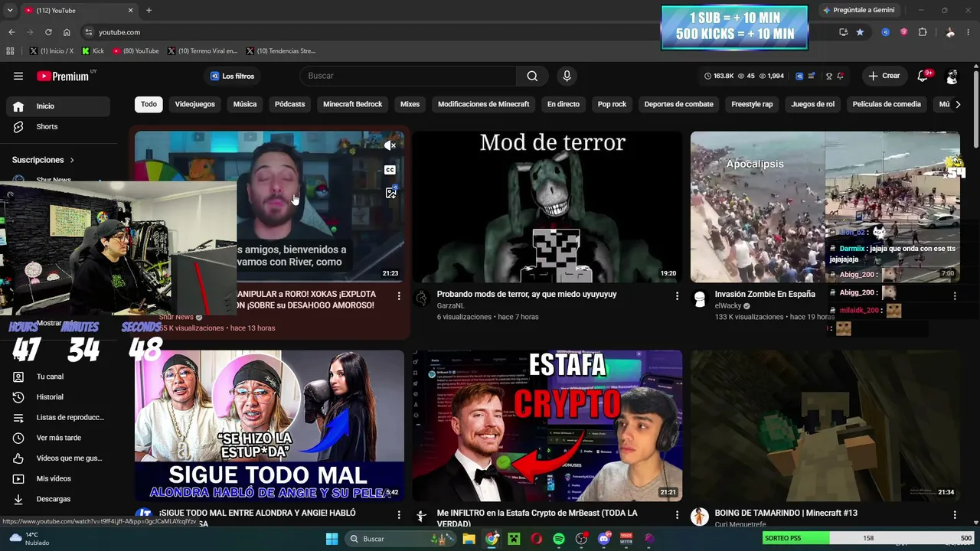Screen dimensions: 980x551
Task: Open options for BOING DE TAMARINDO video
Action: [x=955, y=515]
